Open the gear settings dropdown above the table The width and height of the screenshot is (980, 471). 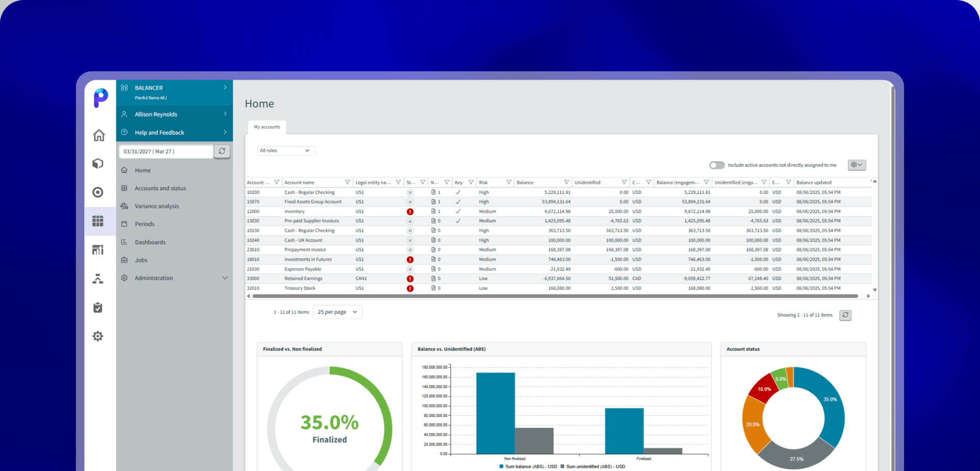(x=857, y=165)
